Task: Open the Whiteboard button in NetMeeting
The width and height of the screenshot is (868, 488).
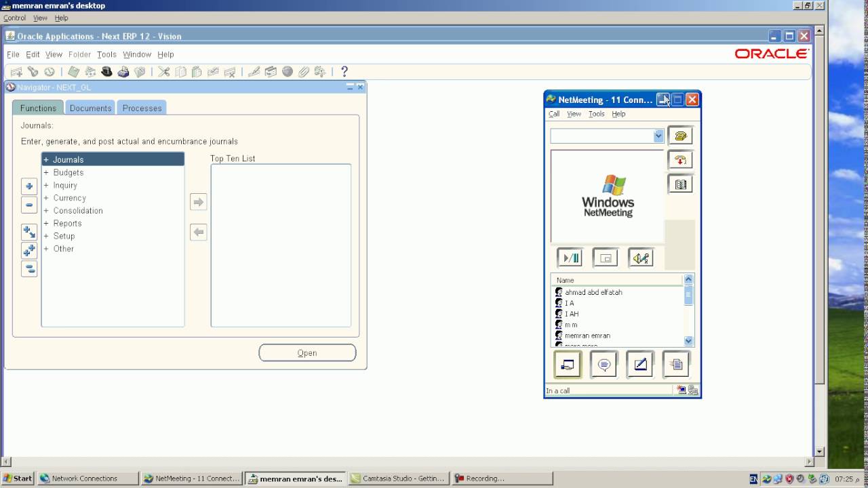Action: (640, 365)
